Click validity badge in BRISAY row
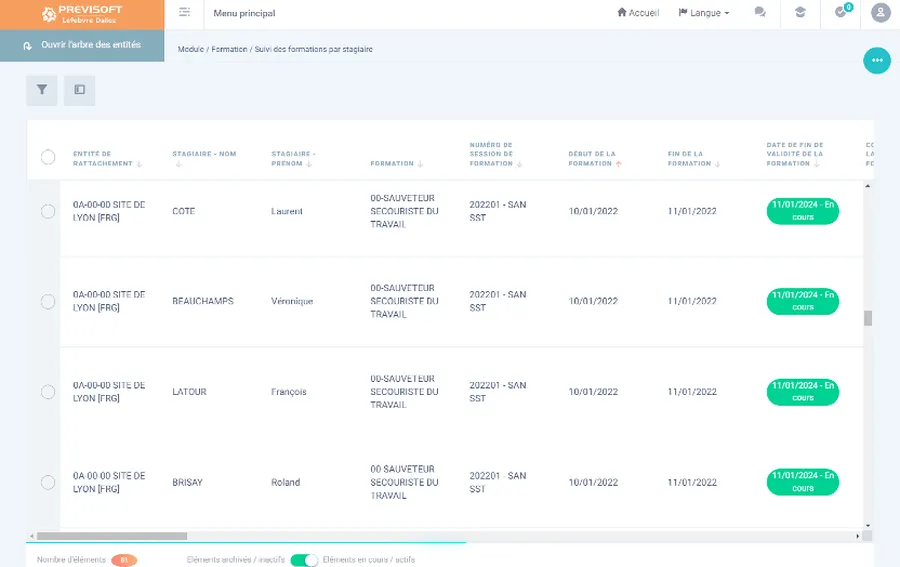This screenshot has height=567, width=900. (x=802, y=482)
